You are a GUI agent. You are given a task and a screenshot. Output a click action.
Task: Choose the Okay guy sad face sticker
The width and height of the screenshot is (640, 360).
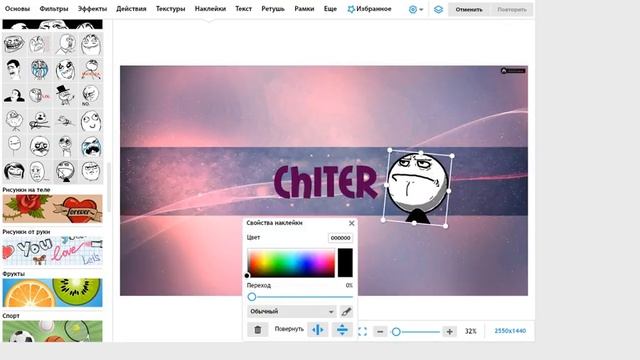[x=40, y=171]
